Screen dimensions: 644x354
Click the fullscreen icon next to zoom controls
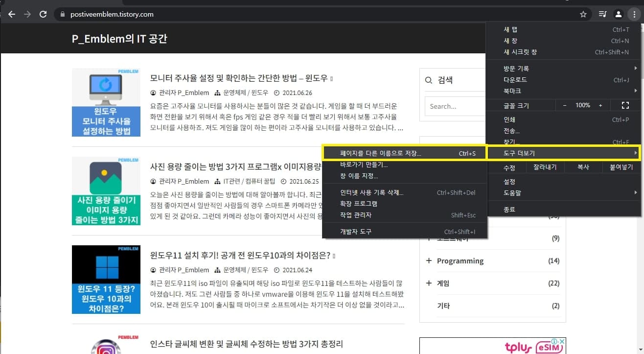coord(625,105)
